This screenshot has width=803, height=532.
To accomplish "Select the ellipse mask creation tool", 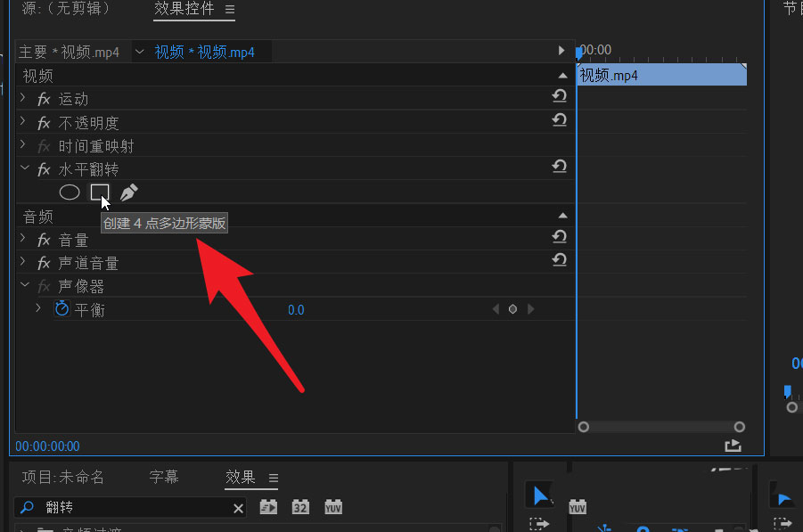I will (x=69, y=192).
